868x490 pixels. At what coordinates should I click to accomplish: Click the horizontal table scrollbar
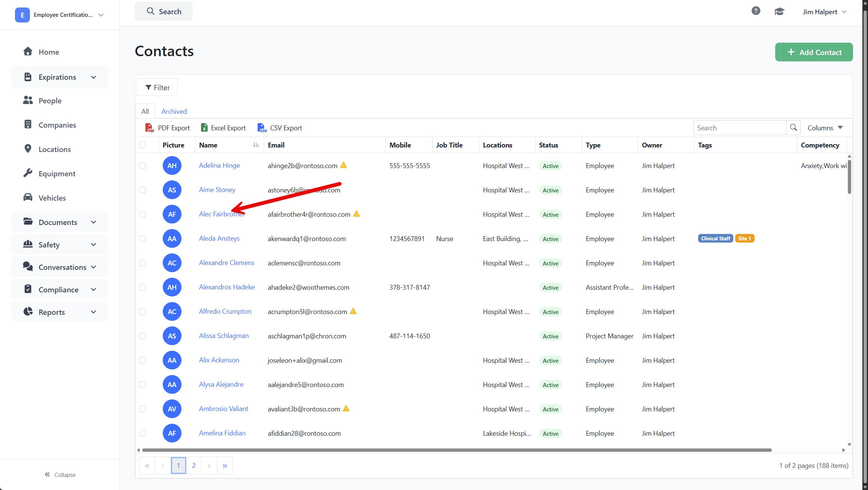456,450
